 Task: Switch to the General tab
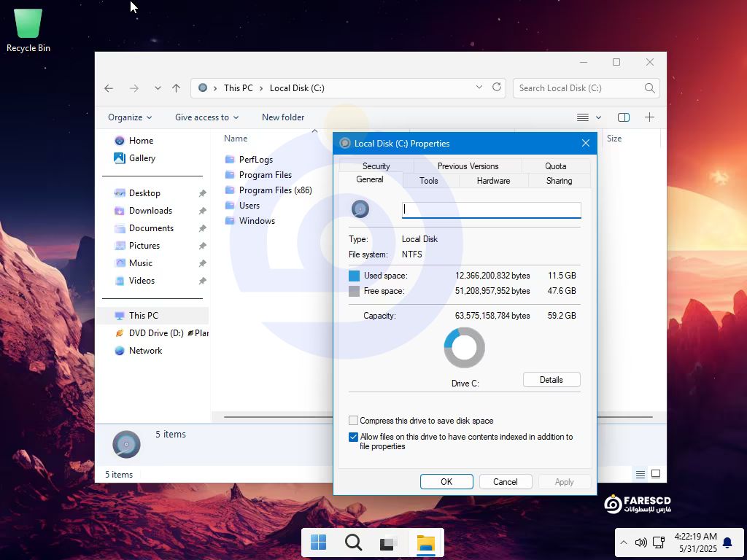[x=370, y=179]
